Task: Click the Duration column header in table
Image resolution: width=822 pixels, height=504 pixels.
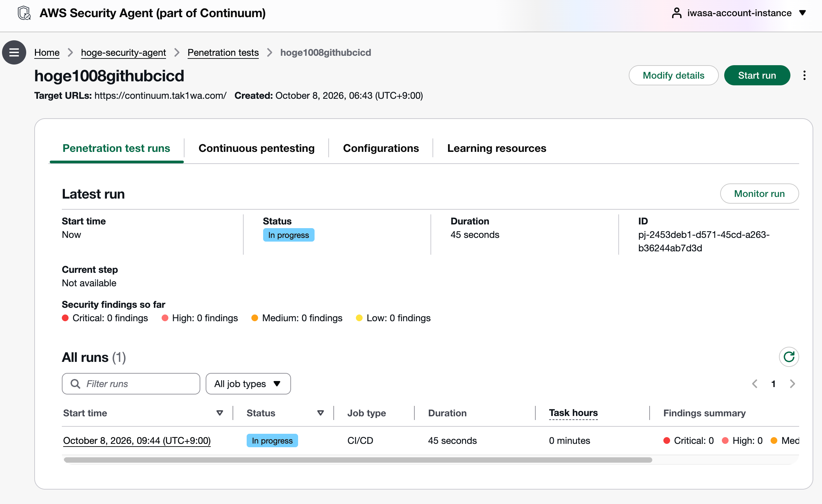Action: (447, 413)
